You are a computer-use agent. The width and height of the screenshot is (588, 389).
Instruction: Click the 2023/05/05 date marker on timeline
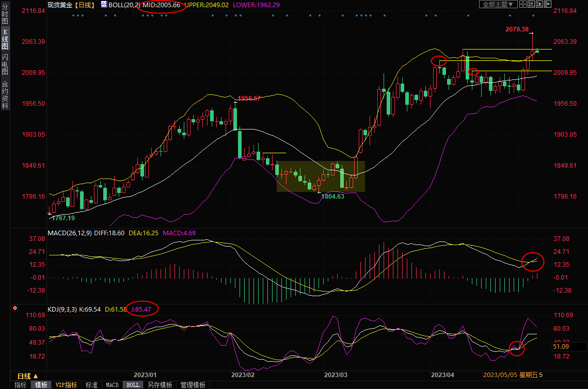(x=498, y=375)
